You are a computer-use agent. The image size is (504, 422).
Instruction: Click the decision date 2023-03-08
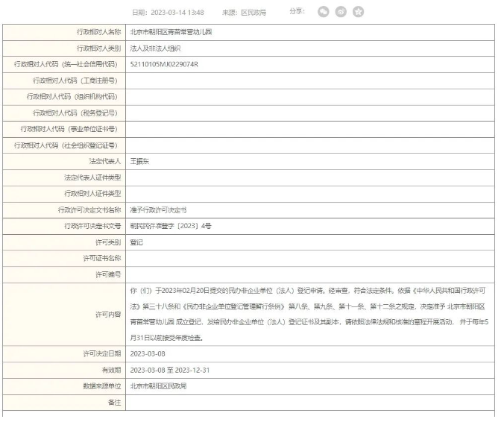point(148,354)
